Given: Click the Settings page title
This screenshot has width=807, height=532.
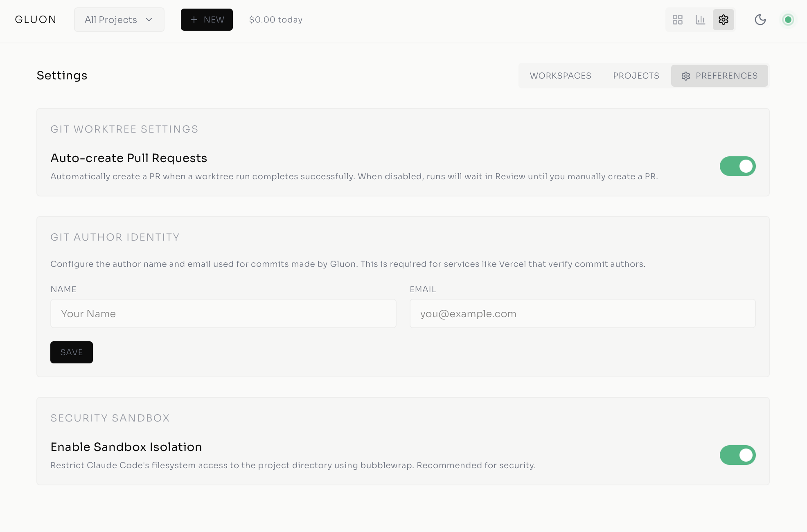Looking at the screenshot, I should 62,75.
